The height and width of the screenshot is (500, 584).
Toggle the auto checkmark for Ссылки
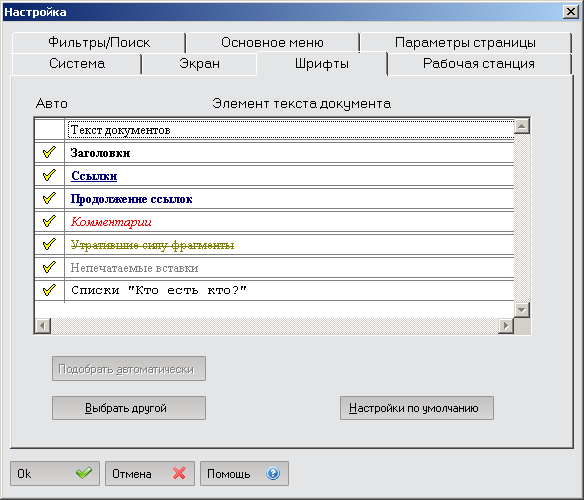click(x=49, y=175)
